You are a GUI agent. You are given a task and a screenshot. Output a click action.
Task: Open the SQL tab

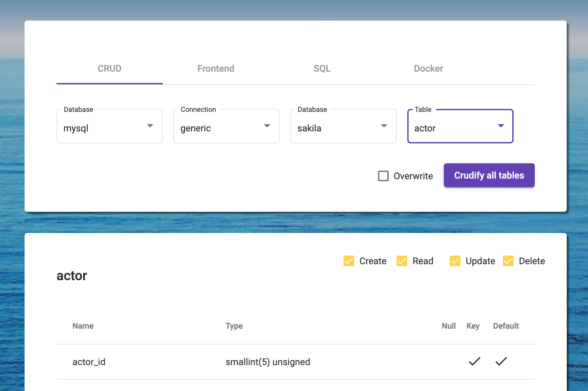pyautogui.click(x=322, y=69)
